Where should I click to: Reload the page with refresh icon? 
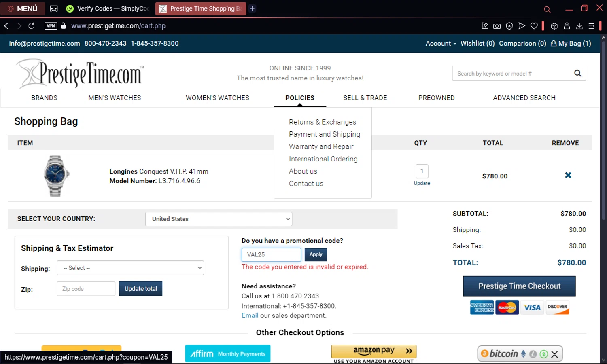tap(31, 26)
